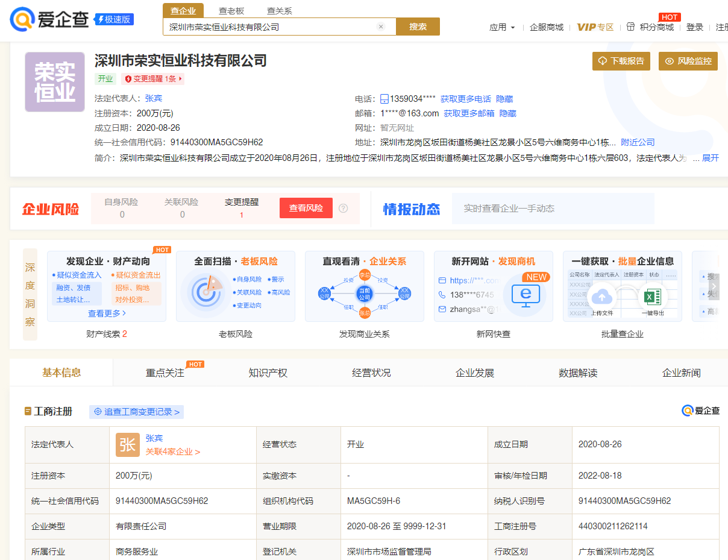
Task: Click the phone icon beside 电话 number
Action: (384, 99)
